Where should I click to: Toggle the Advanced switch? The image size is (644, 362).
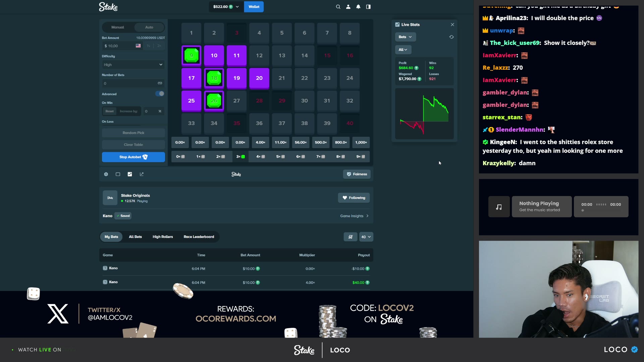click(160, 94)
